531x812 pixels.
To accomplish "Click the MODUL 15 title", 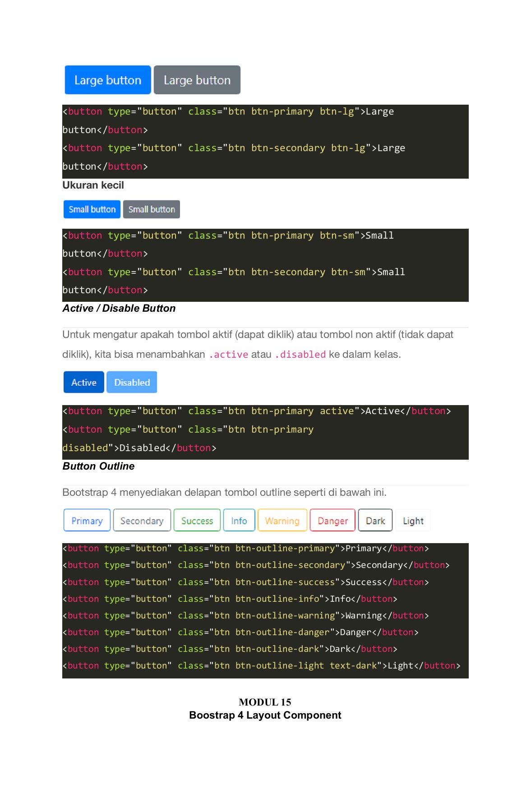I will pyautogui.click(x=265, y=702).
